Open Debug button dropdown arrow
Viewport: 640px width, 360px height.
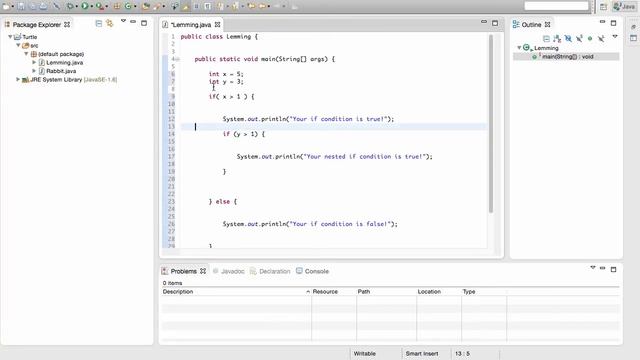pyautogui.click(x=76, y=7)
